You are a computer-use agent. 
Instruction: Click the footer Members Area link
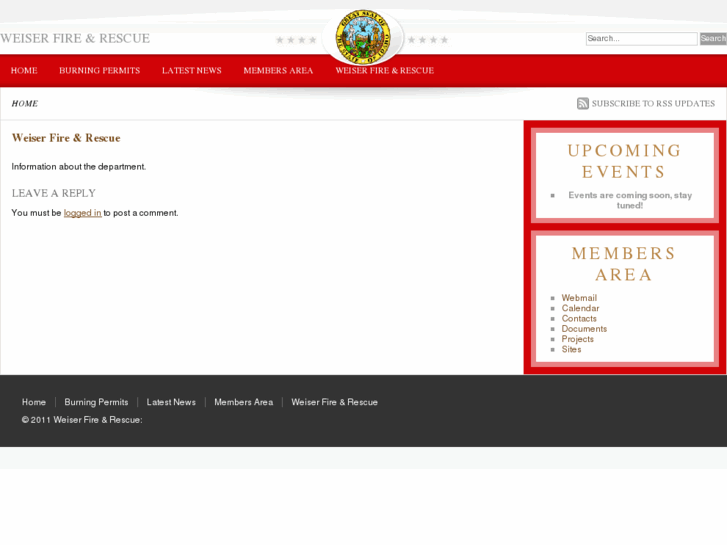[243, 402]
